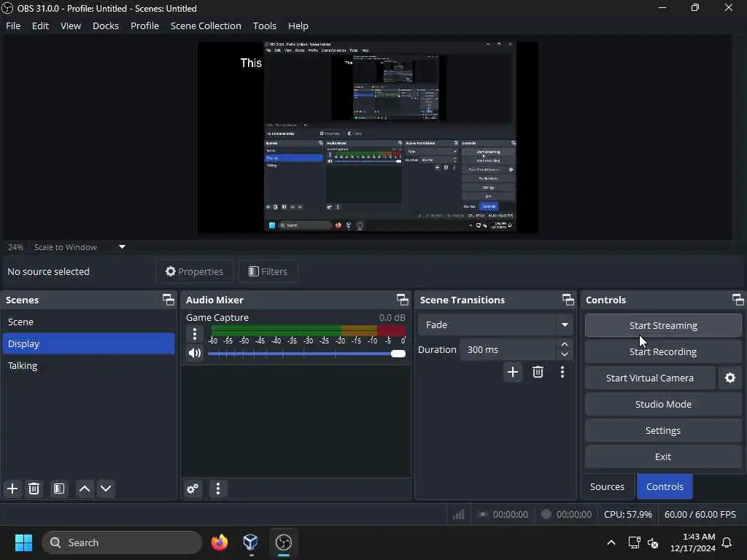Viewport: 747px width, 560px height.
Task: Click the 24% preview zoom value
Action: (x=15, y=247)
